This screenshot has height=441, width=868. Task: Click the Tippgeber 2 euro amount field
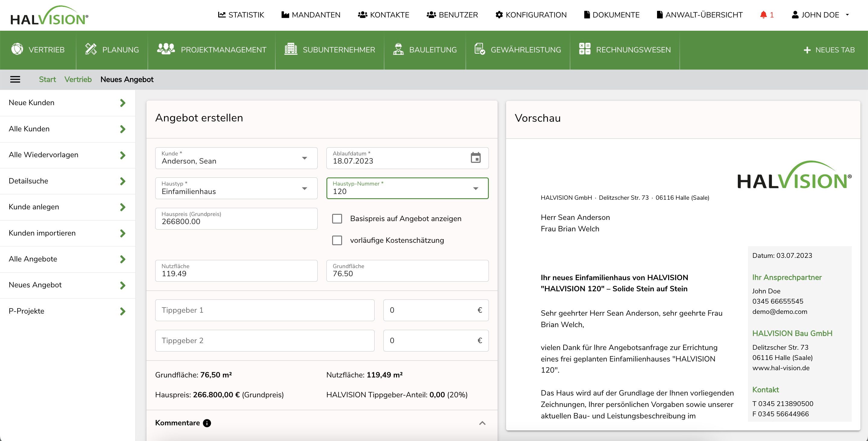point(436,341)
